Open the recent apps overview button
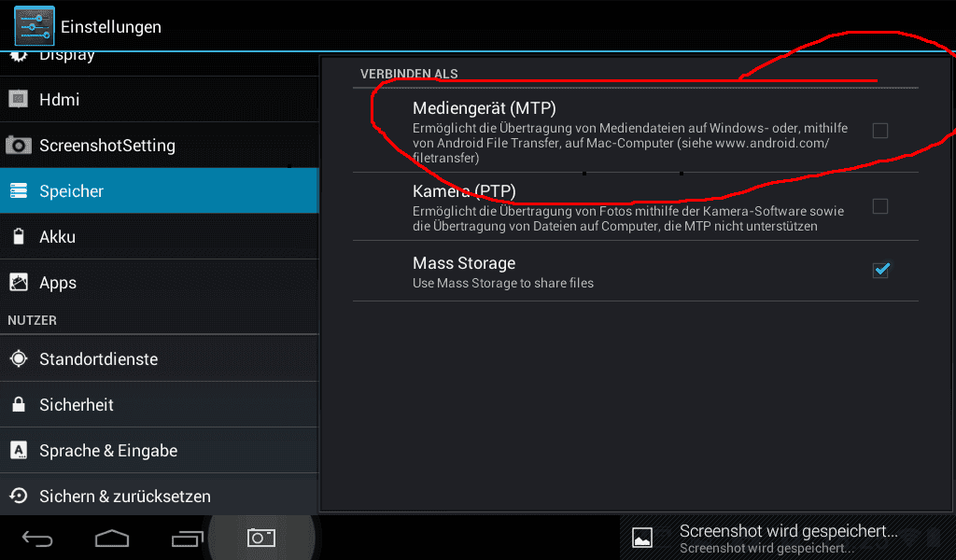Image resolution: width=956 pixels, height=560 pixels. 187,539
